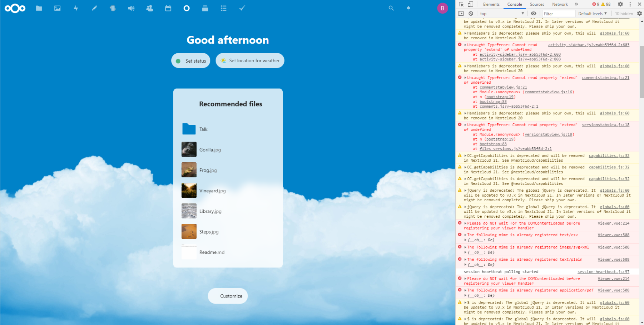Click the search magnifier icon
Viewport: 644px width, 325px height.
coord(391,8)
